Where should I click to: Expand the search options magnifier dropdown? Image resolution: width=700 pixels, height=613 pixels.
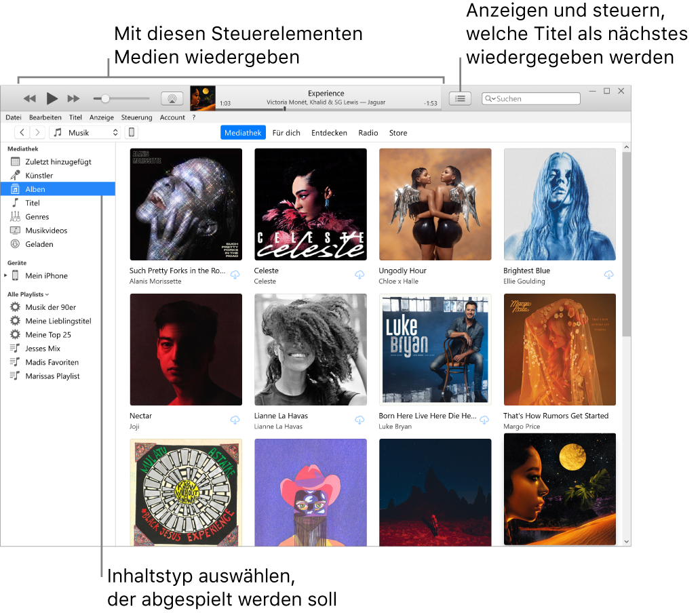coord(490,98)
